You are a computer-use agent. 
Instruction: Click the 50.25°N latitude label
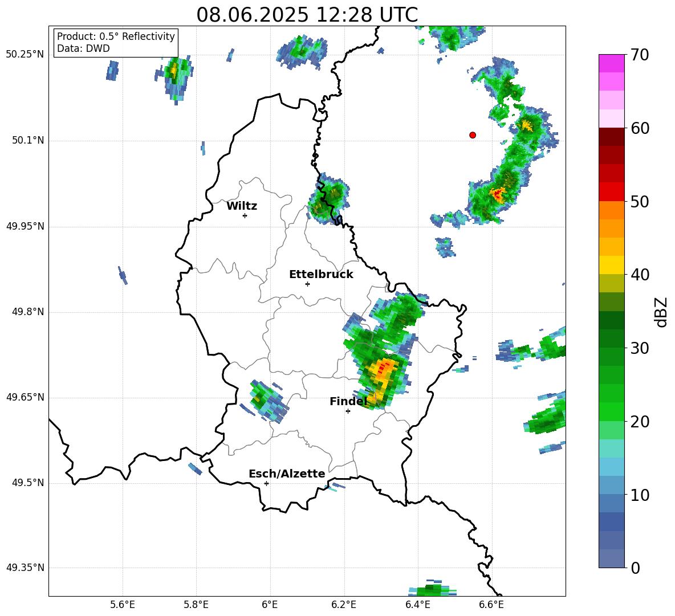[25, 55]
